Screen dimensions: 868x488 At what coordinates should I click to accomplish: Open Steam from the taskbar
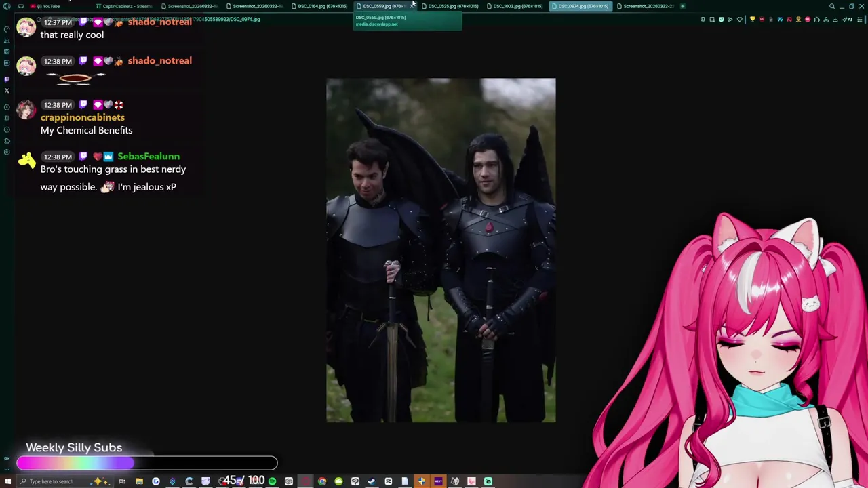pos(371,481)
